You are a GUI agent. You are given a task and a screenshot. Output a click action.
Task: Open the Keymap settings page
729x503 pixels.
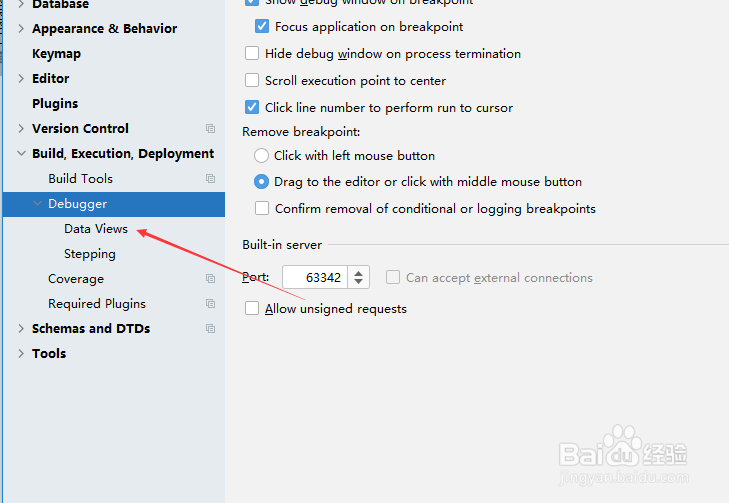(x=56, y=53)
